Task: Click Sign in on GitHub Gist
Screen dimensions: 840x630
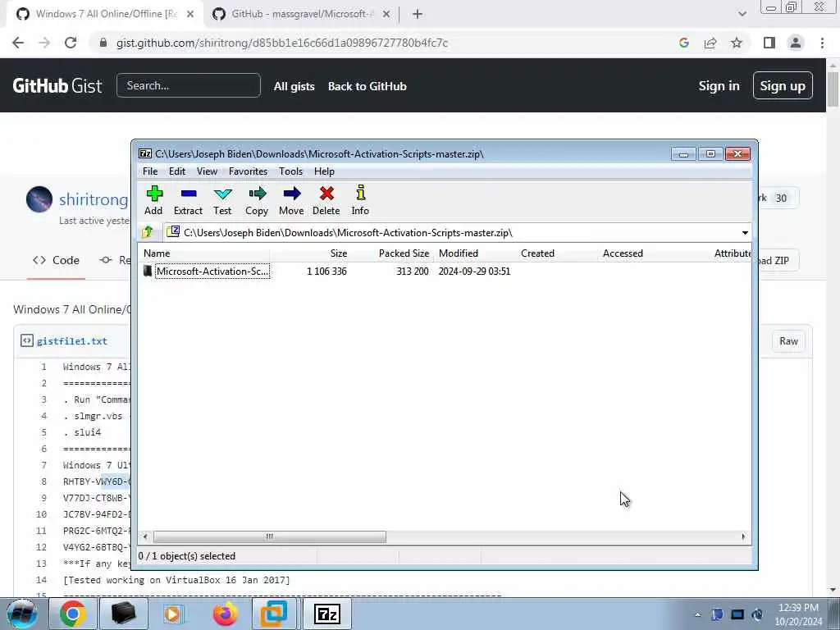Action: pos(719,85)
